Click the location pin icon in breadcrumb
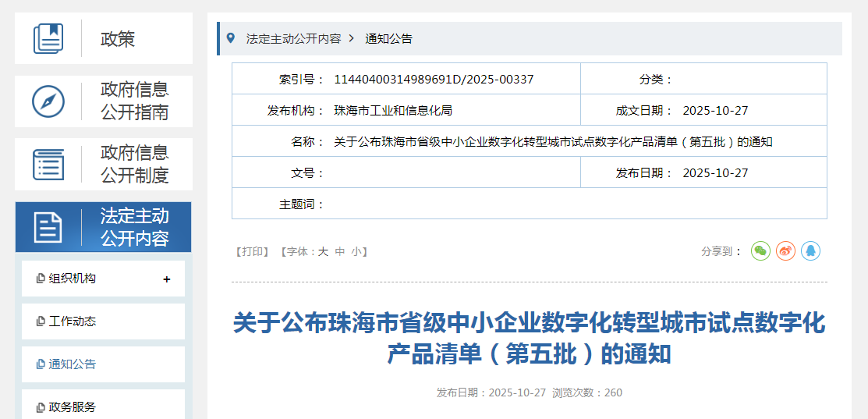This screenshot has width=868, height=419. pyautogui.click(x=231, y=38)
